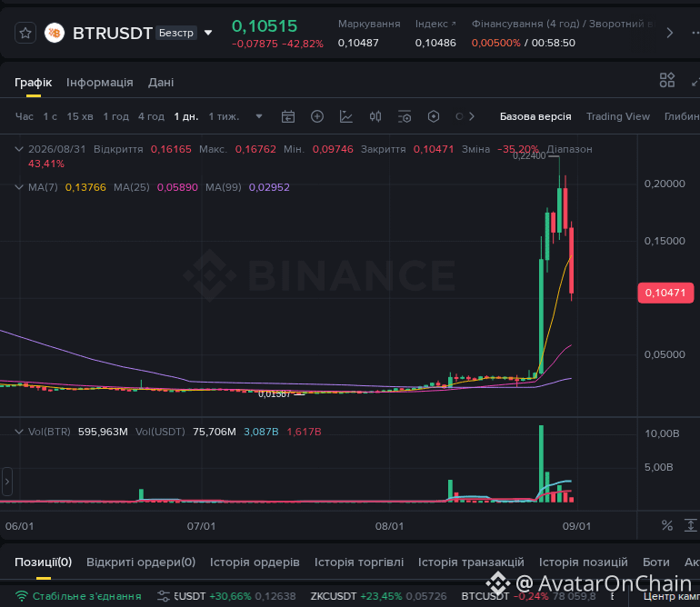Open the Історія торгівлі tab
700x607 pixels.
click(x=359, y=562)
